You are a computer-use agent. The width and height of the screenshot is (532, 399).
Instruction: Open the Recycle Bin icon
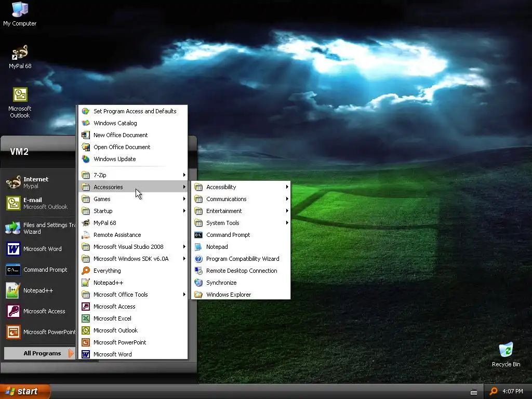coord(506,354)
